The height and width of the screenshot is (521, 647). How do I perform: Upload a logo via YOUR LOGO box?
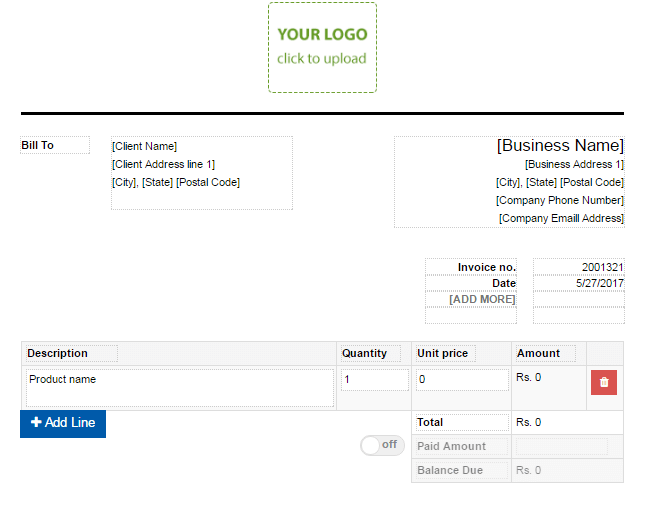click(322, 47)
